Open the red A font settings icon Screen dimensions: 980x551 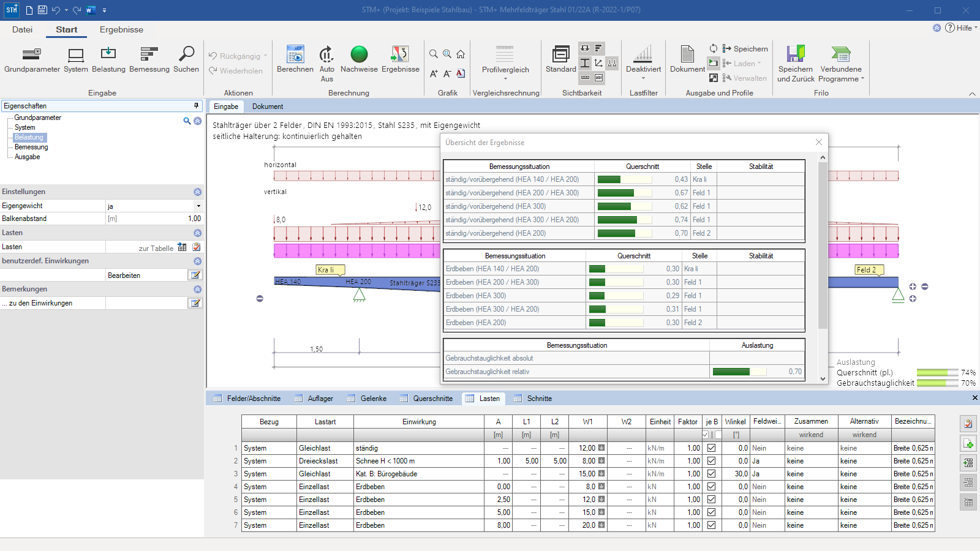(x=461, y=73)
